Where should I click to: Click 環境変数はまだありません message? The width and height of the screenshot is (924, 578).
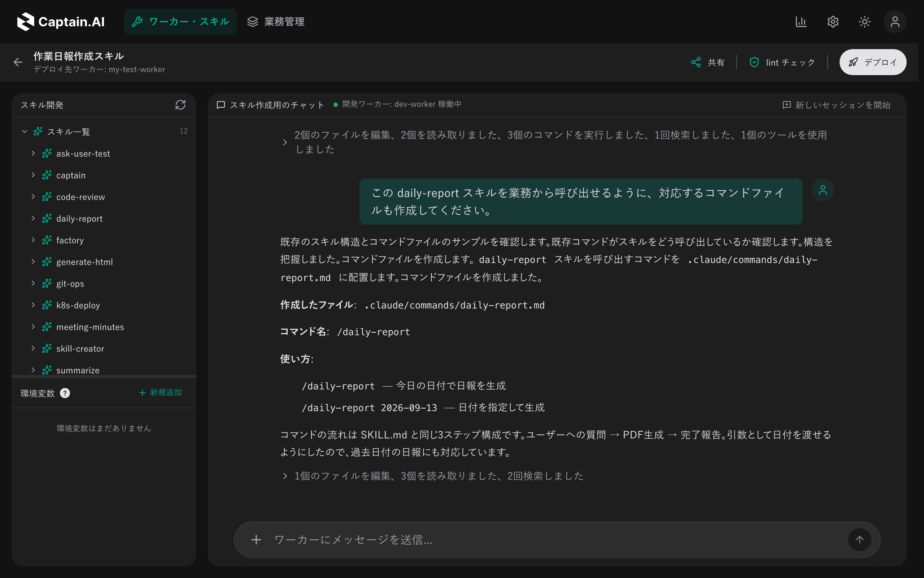(x=104, y=428)
